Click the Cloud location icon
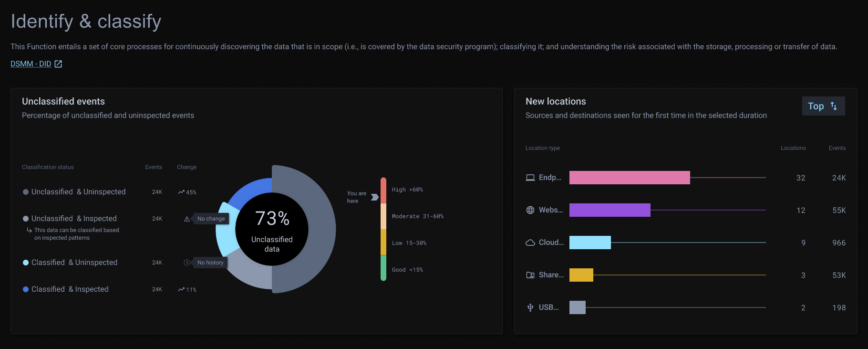Screen dimensions: 868x349 [x=530, y=243]
